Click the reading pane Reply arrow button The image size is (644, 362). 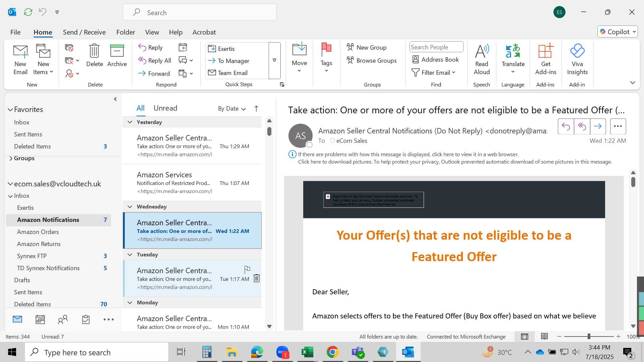click(x=566, y=126)
